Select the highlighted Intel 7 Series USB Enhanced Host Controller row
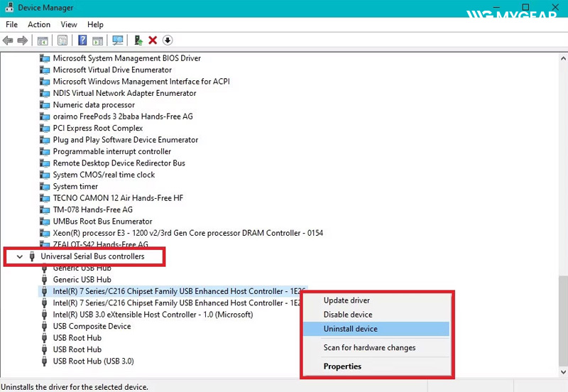 (173, 291)
